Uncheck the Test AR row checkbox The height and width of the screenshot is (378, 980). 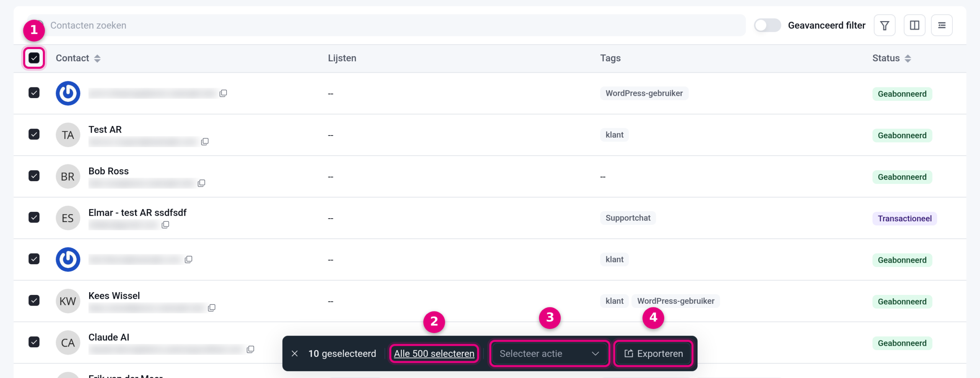coord(34,134)
